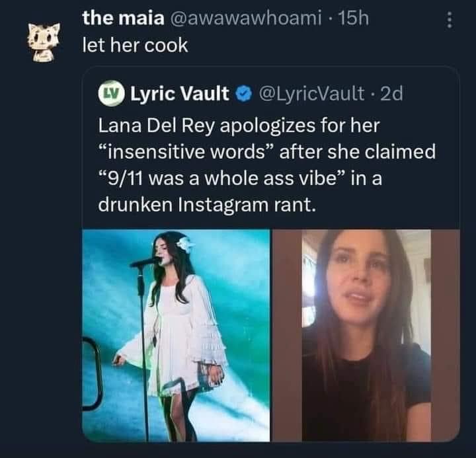The height and width of the screenshot is (458, 476).
Task: Open the right selfie photo thumbnail
Action: (x=366, y=335)
